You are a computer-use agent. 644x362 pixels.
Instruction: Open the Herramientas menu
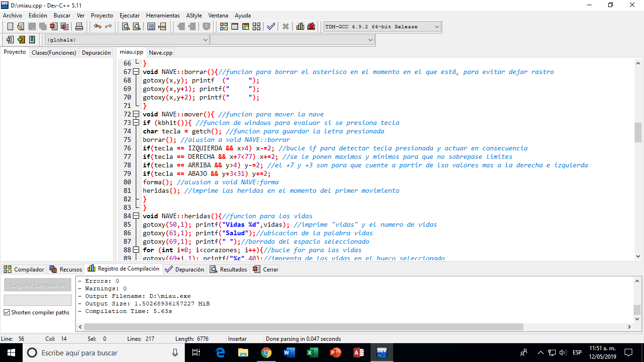point(163,16)
